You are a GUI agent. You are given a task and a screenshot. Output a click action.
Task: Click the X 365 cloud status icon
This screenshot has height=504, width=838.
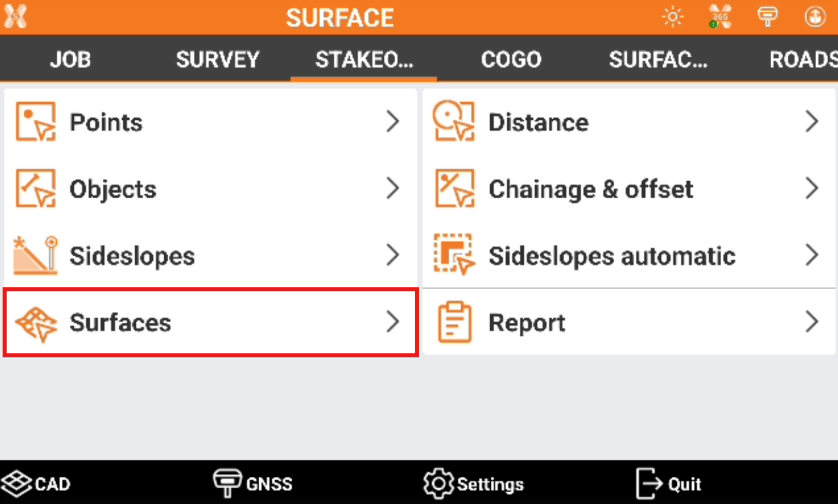coord(720,17)
